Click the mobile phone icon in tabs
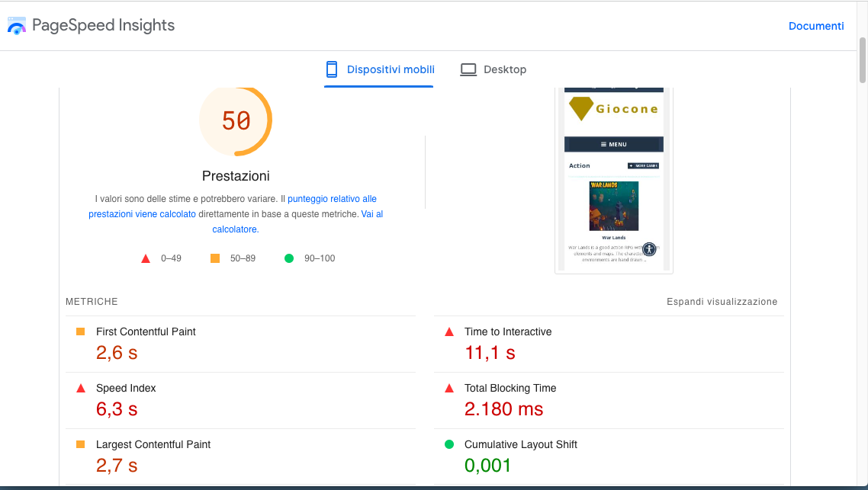868x490 pixels. pos(332,69)
